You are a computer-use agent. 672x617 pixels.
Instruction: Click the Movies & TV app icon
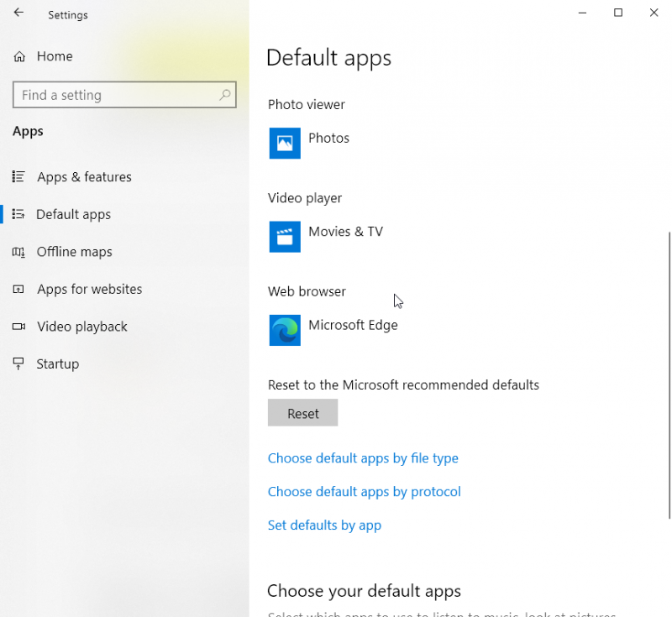(285, 237)
